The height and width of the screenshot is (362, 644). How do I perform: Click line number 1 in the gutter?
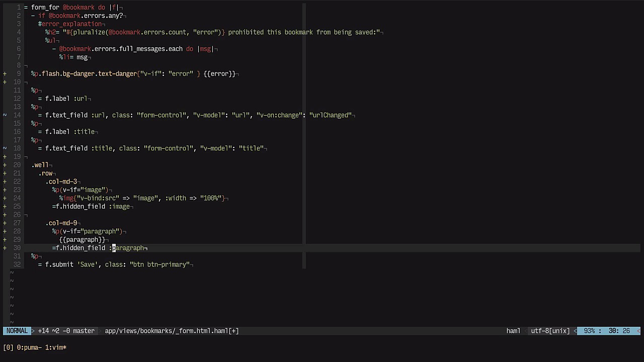tap(19, 8)
